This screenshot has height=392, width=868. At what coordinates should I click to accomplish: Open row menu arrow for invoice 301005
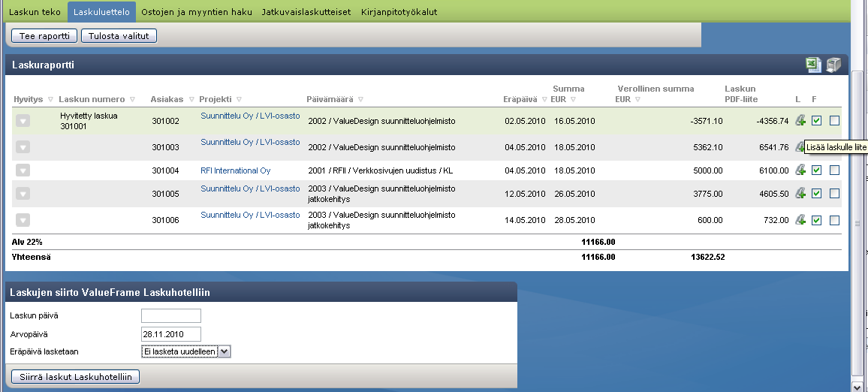pyautogui.click(x=23, y=193)
